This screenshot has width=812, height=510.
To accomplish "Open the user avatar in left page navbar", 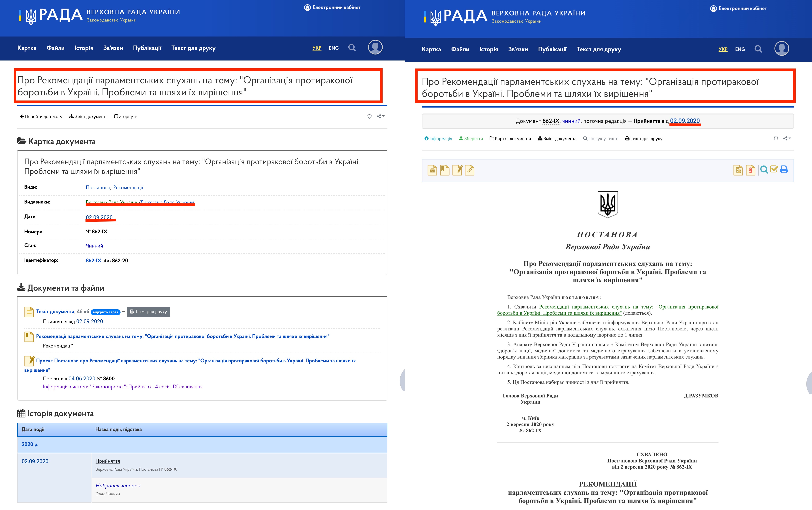I will (x=375, y=47).
